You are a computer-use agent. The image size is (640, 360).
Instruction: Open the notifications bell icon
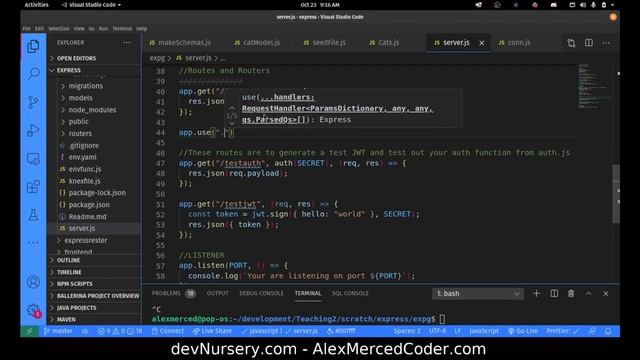[608, 331]
